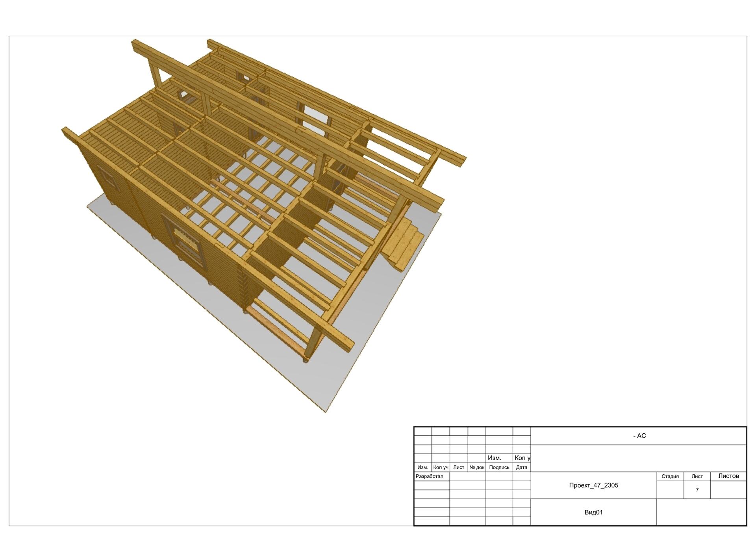The height and width of the screenshot is (535, 756).
Task: Click the empty cell below Листов header
Action: (728, 490)
